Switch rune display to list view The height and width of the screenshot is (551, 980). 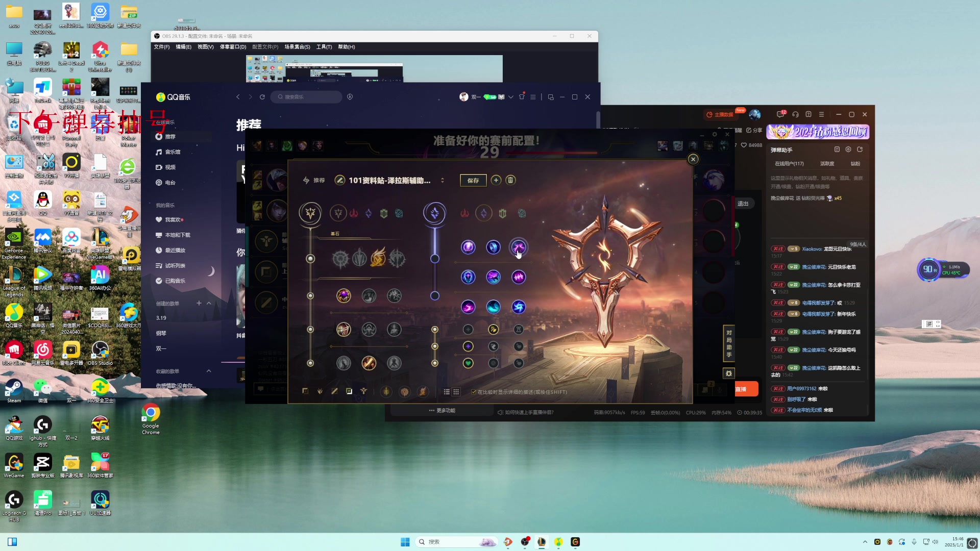pos(447,392)
